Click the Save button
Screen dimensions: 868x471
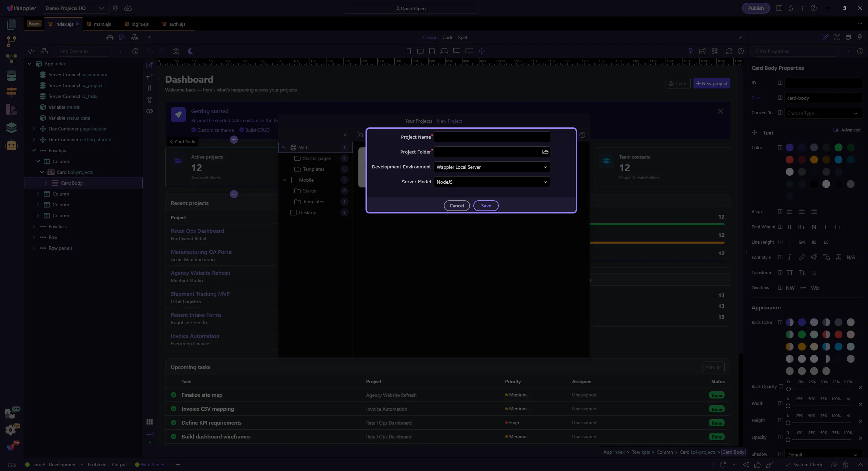(486, 206)
